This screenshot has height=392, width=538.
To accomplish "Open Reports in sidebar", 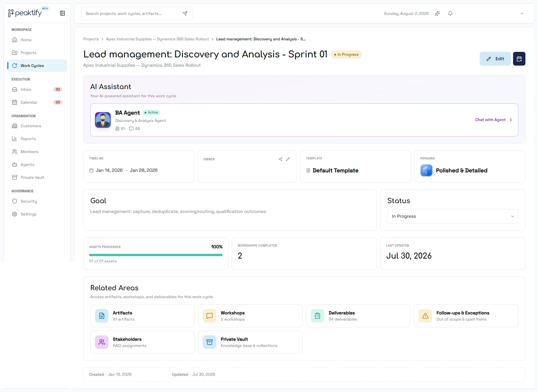I will (37, 139).
